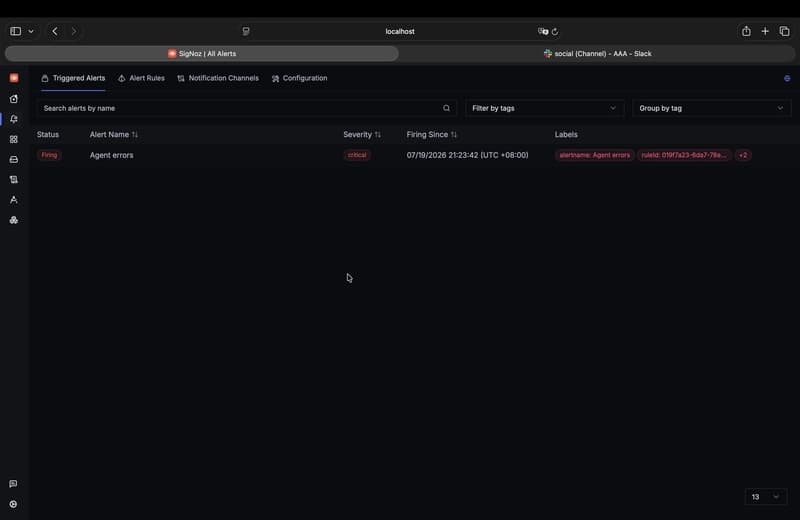The height and width of the screenshot is (520, 800).
Task: Switch to Notification Channels tab
Action: pyautogui.click(x=218, y=78)
